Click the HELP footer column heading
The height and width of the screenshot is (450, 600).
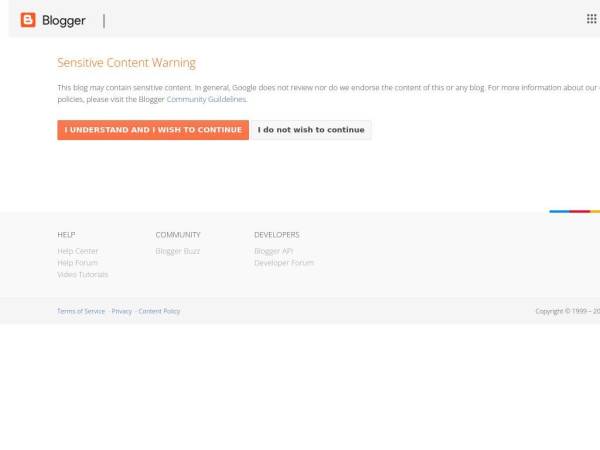click(66, 235)
